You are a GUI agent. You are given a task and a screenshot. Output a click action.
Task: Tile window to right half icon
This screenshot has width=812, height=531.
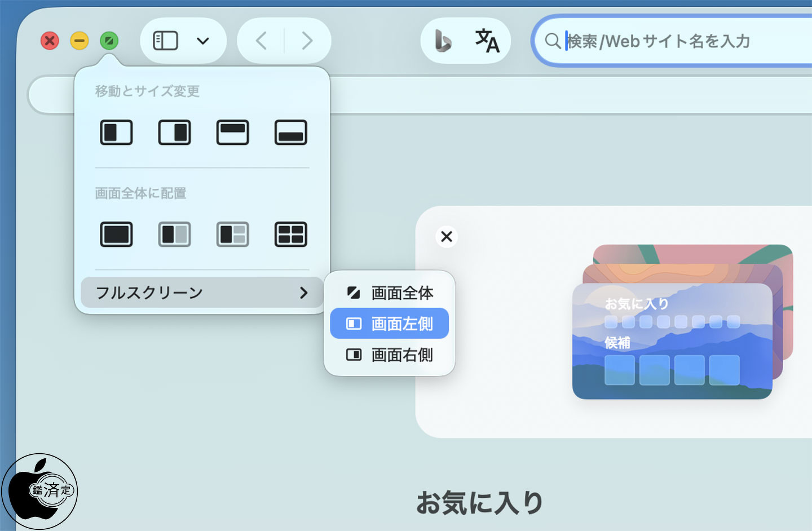coord(174,132)
